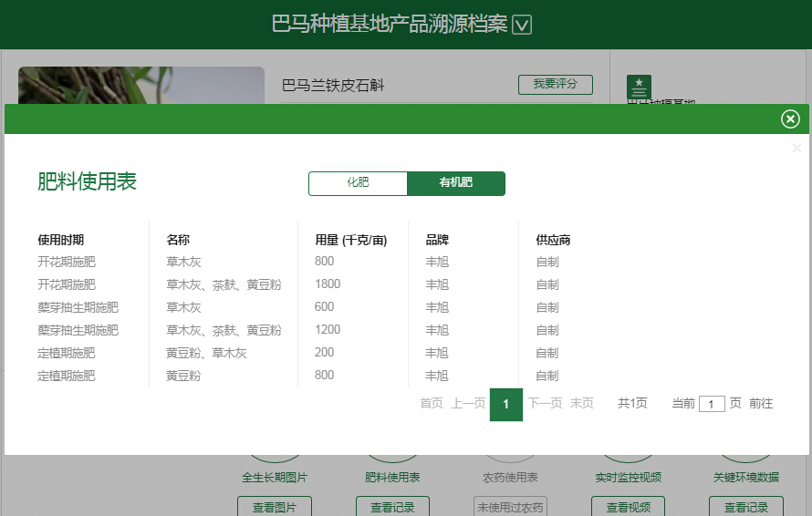
Task: Click the 巴马种植基地产品溯源档案 title
Action: [x=390, y=25]
